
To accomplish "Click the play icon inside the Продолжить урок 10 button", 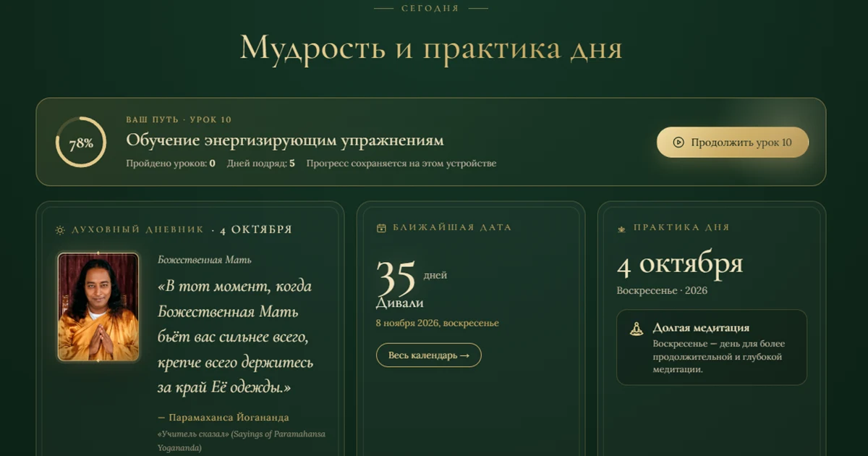I will click(678, 143).
